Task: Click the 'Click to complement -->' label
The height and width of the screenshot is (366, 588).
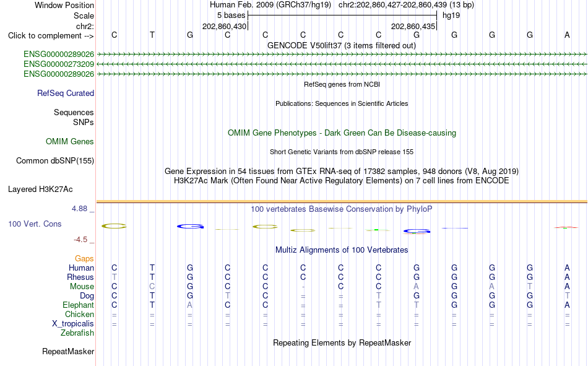Action: [51, 36]
